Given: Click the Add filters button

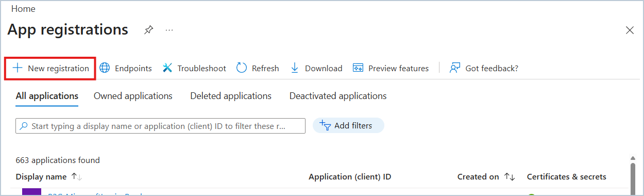Looking at the screenshot, I should point(348,125).
